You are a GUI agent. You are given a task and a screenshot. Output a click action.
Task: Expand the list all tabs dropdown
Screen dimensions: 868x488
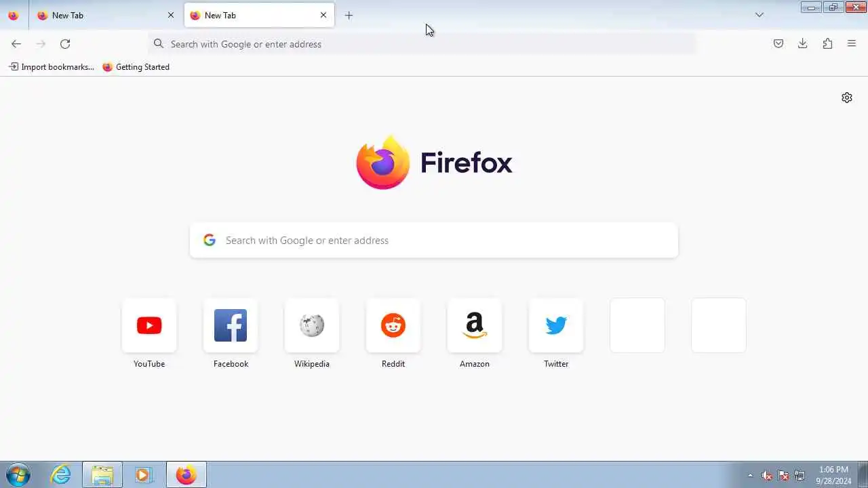click(759, 15)
